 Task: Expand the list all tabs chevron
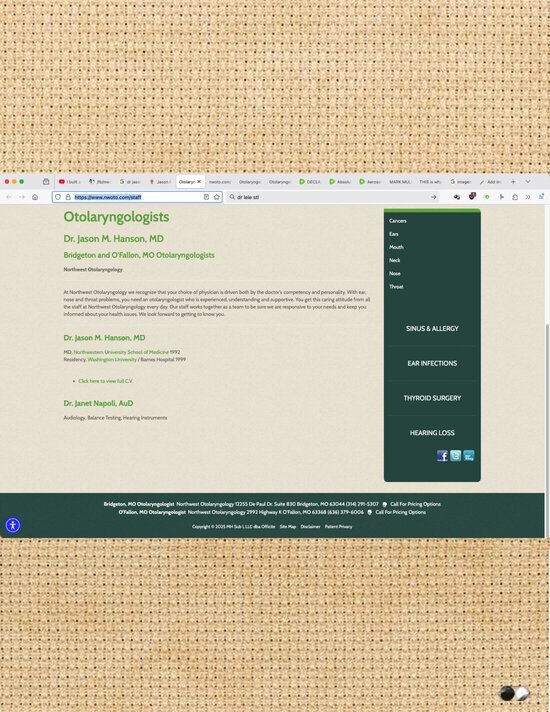528,182
